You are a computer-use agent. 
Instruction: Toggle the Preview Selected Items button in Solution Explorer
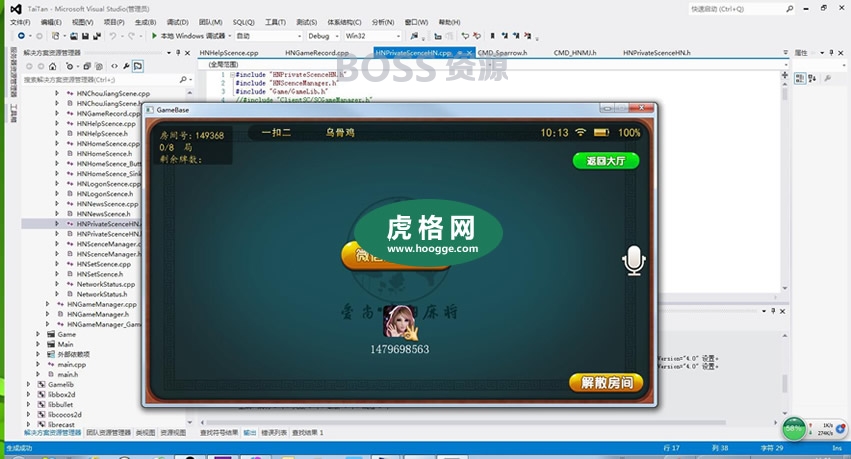pos(138,66)
